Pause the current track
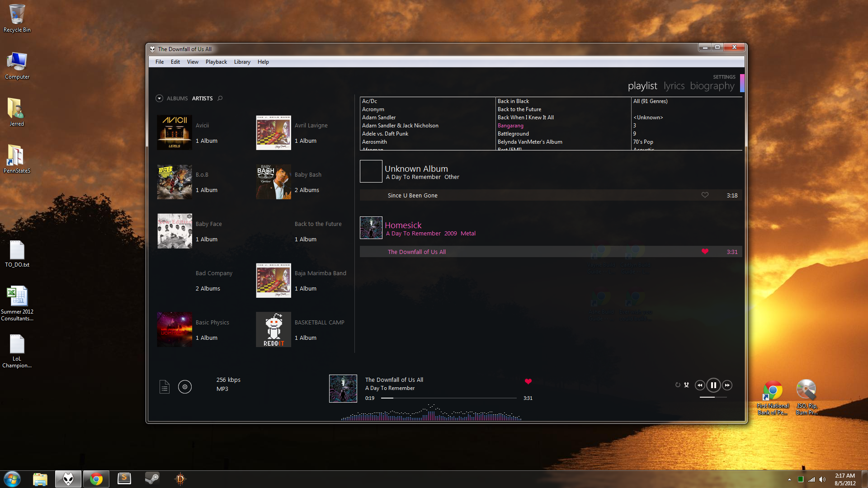 pos(713,385)
